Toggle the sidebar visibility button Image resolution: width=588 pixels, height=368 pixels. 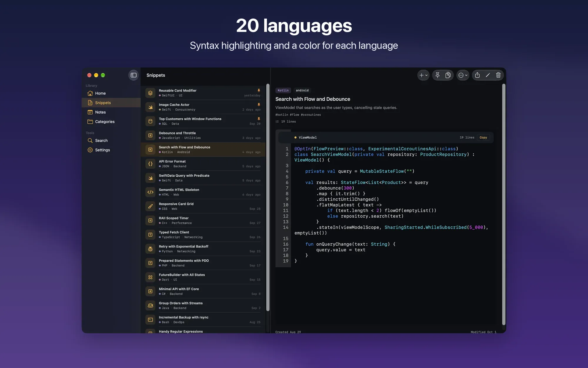pyautogui.click(x=133, y=75)
